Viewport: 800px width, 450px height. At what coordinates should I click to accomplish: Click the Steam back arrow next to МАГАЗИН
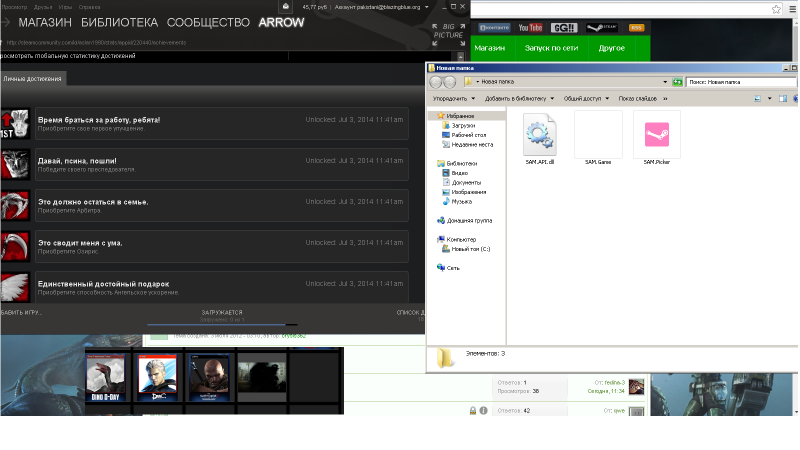pyautogui.click(x=6, y=22)
